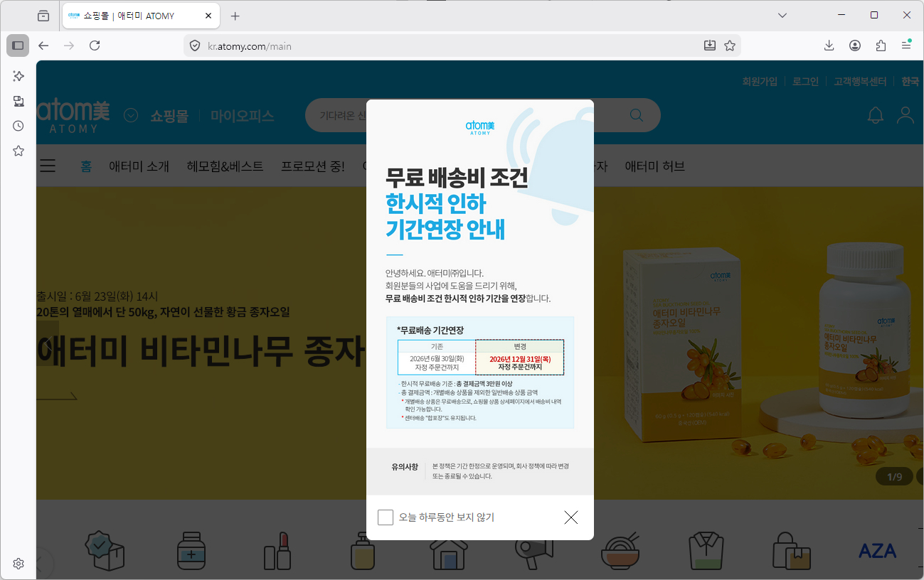Click the shopping bag category icon
Image resolution: width=924 pixels, height=580 pixels.
pyautogui.click(x=792, y=550)
